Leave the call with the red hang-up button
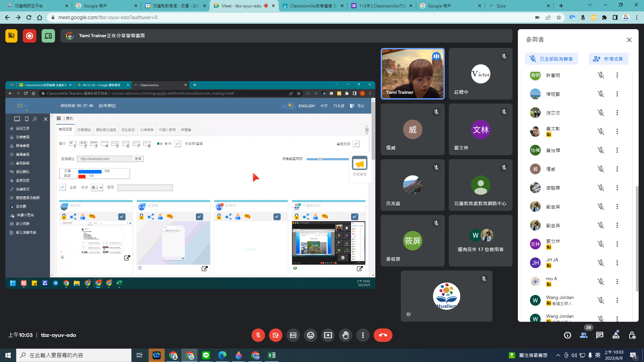 [x=383, y=335]
